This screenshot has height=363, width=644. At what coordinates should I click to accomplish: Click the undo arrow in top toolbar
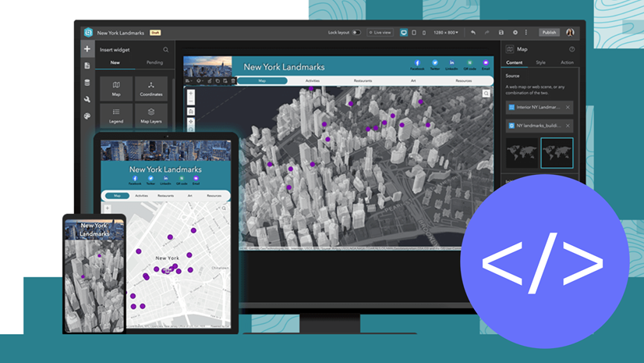click(473, 33)
